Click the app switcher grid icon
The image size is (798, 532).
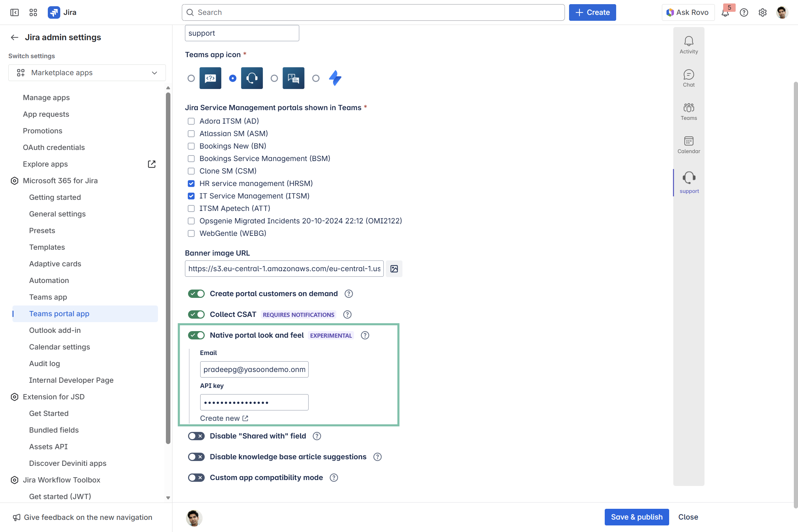(33, 12)
